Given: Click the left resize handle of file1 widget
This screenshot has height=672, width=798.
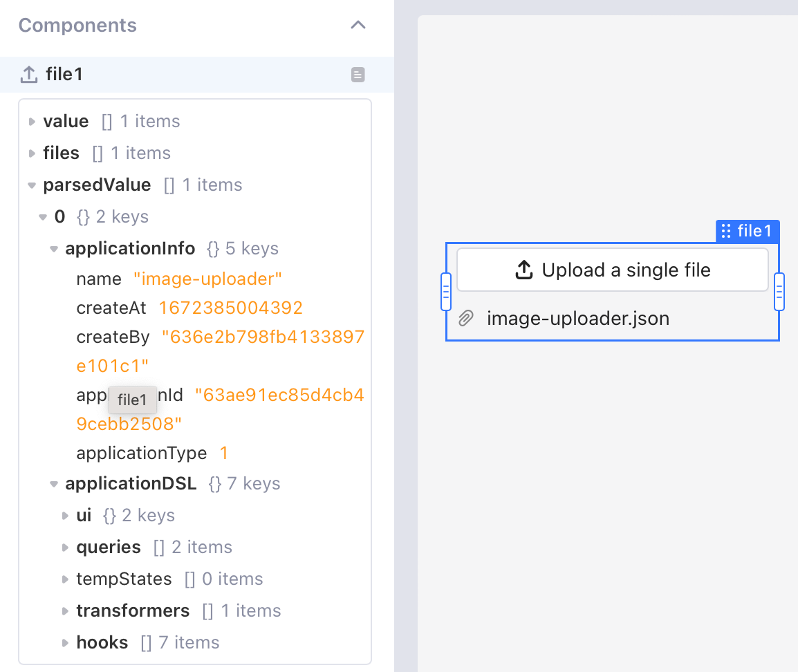Looking at the screenshot, I should pos(446,291).
